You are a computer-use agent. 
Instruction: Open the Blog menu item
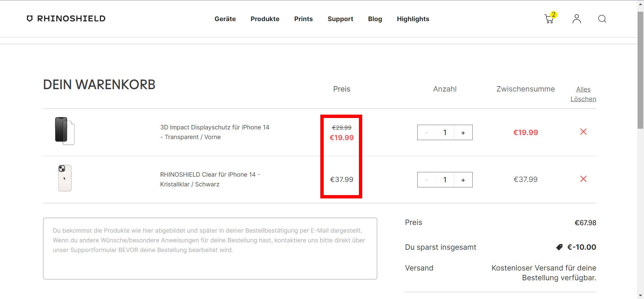point(375,19)
